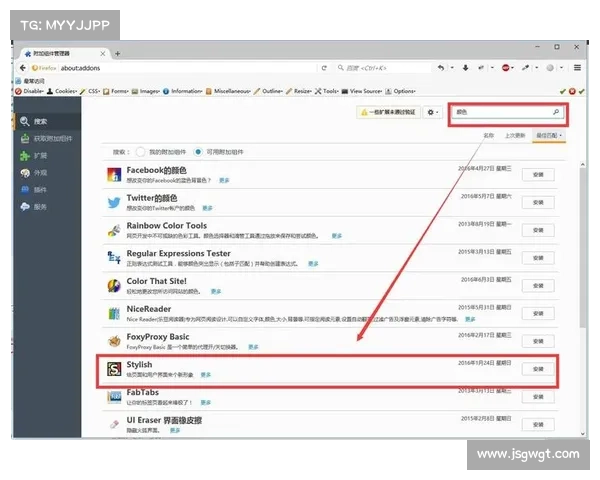Open the CSS dropdown menu

(x=90, y=91)
